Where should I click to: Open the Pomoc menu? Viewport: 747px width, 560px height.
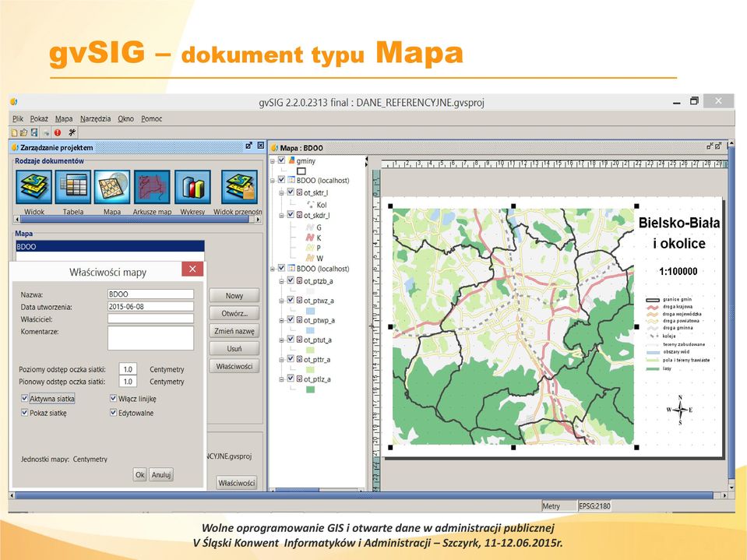point(151,118)
